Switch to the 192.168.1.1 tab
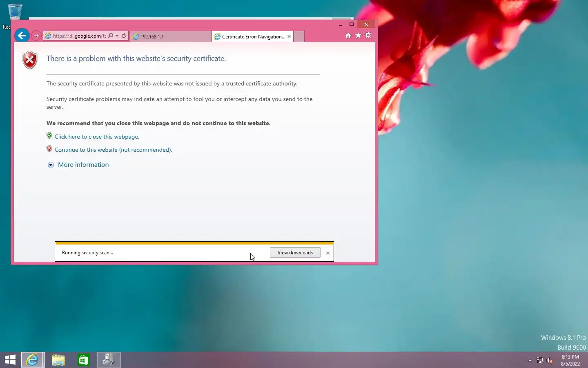 tap(171, 36)
